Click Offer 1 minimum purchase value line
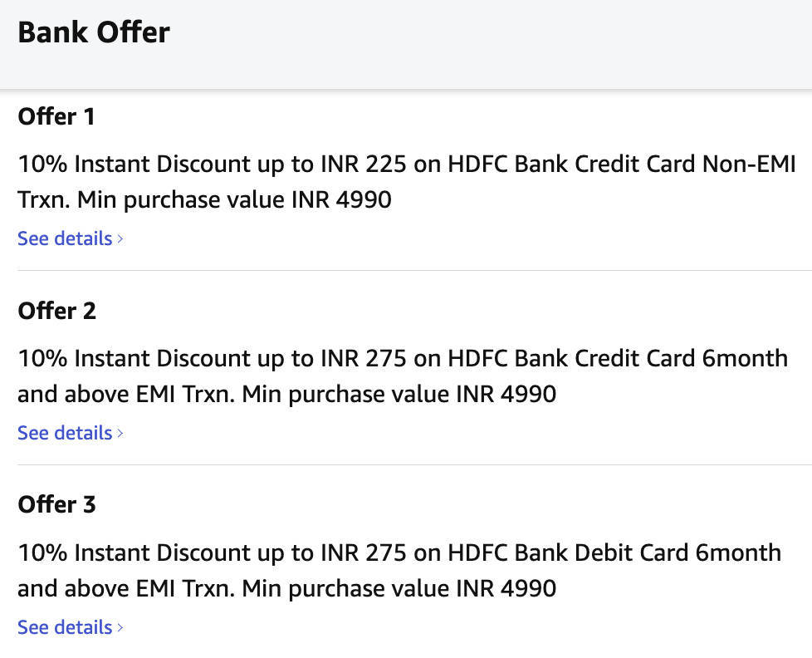This screenshot has height=658, width=812. pyautogui.click(x=204, y=200)
